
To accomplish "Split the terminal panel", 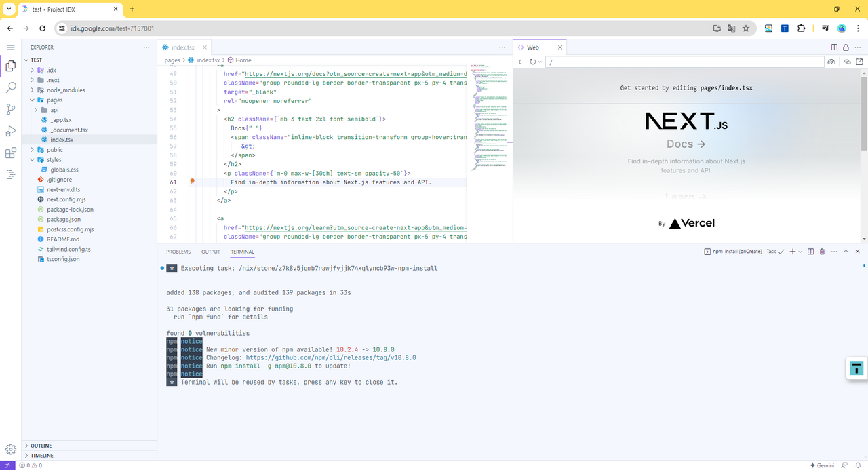I will pyautogui.click(x=810, y=252).
